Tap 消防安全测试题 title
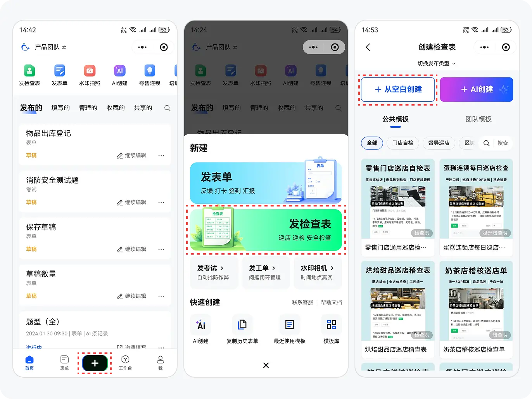The width and height of the screenshot is (532, 399). (52, 180)
